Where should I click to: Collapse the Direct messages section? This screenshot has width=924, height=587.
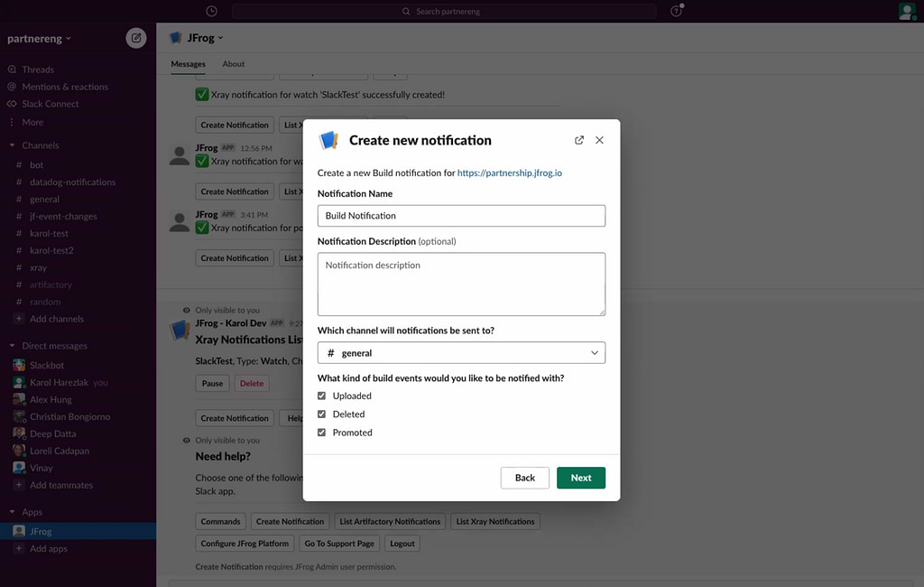13,346
